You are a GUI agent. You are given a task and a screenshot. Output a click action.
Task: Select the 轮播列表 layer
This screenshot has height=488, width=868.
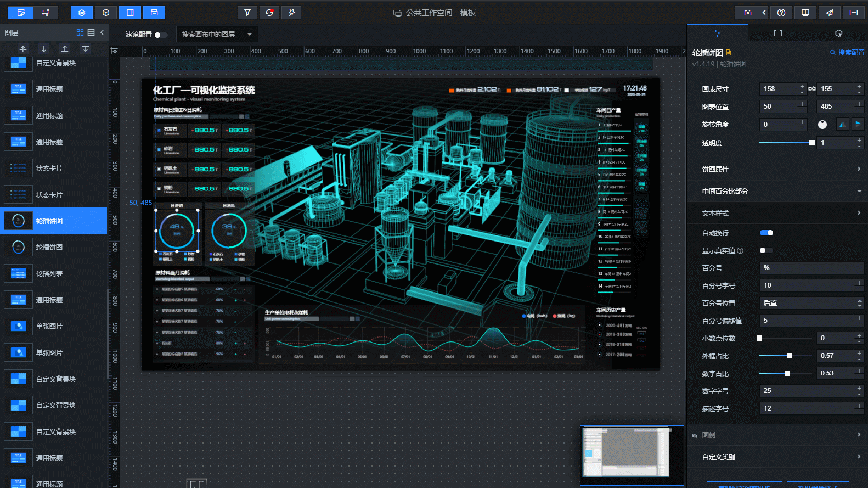click(54, 273)
